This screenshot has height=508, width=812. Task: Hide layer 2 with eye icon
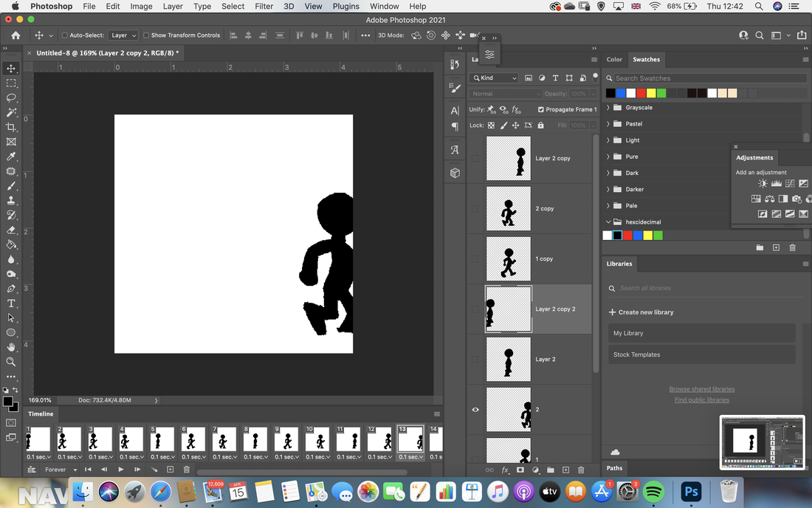(x=475, y=410)
